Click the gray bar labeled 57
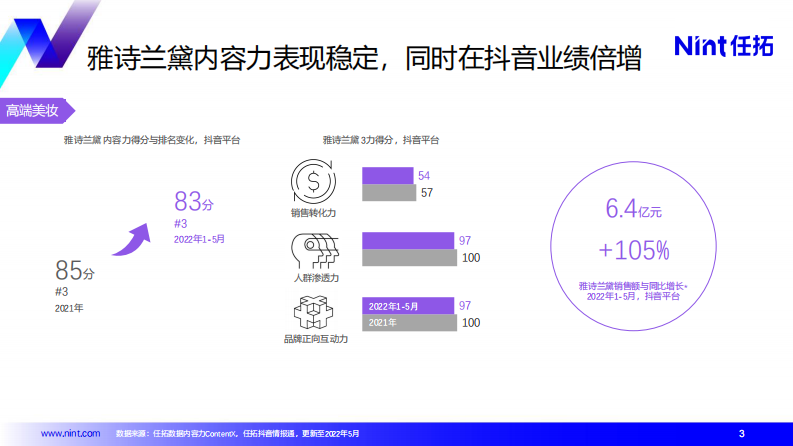Screen dimensions: 793x446 click(x=389, y=193)
